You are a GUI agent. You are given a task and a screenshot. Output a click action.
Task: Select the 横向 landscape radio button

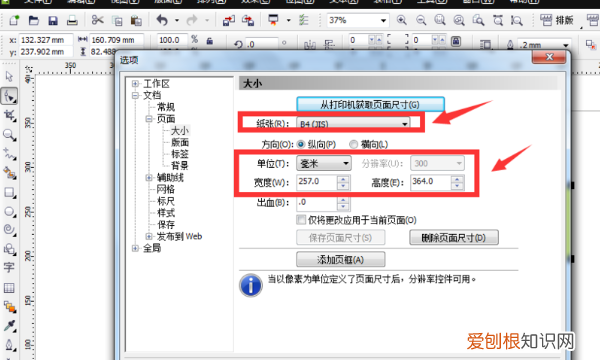(354, 144)
